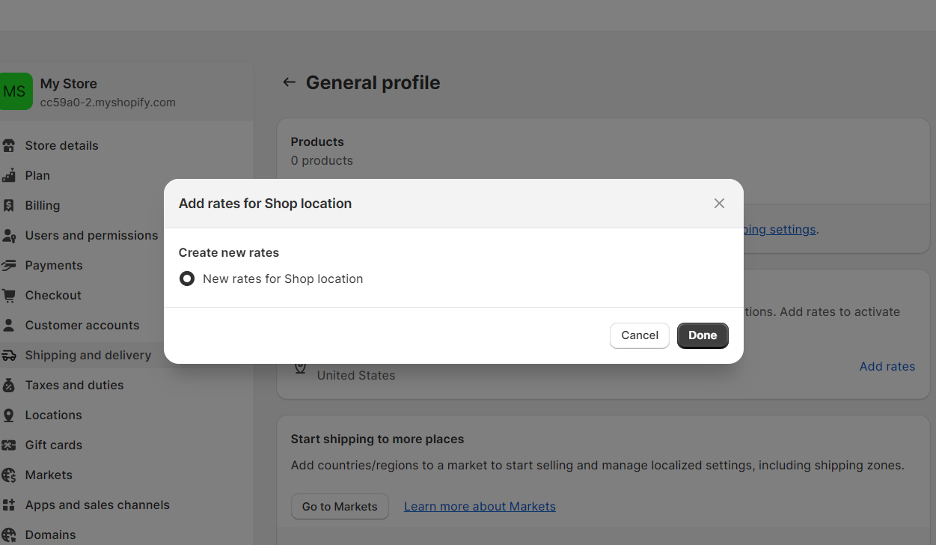Click the Store details shop icon
The image size is (936, 546).
8,146
